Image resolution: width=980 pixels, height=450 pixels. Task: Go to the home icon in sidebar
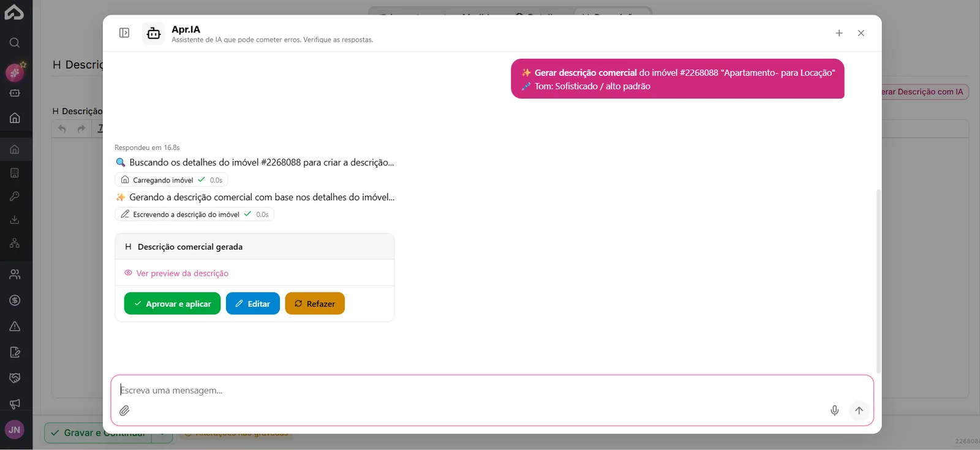point(15,118)
